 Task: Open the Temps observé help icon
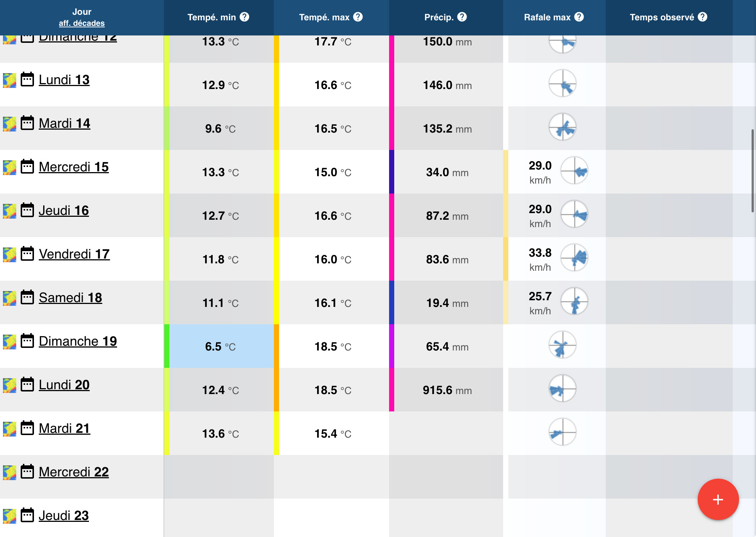coord(702,17)
